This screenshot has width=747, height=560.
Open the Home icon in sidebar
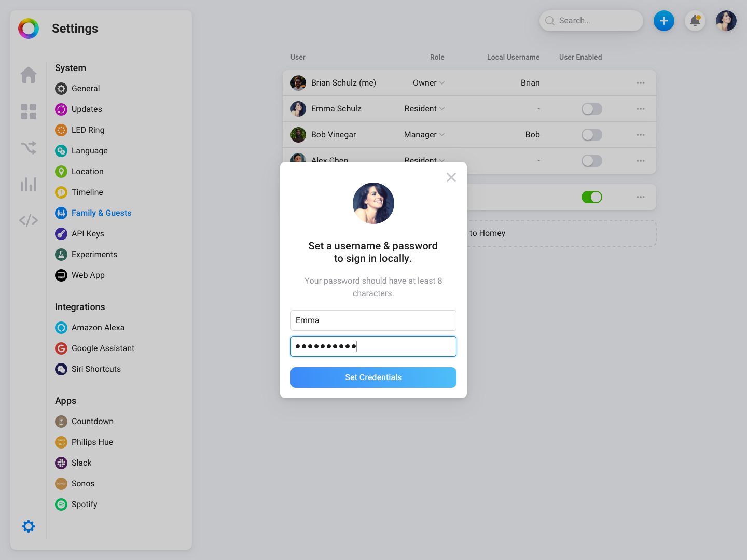(x=29, y=75)
